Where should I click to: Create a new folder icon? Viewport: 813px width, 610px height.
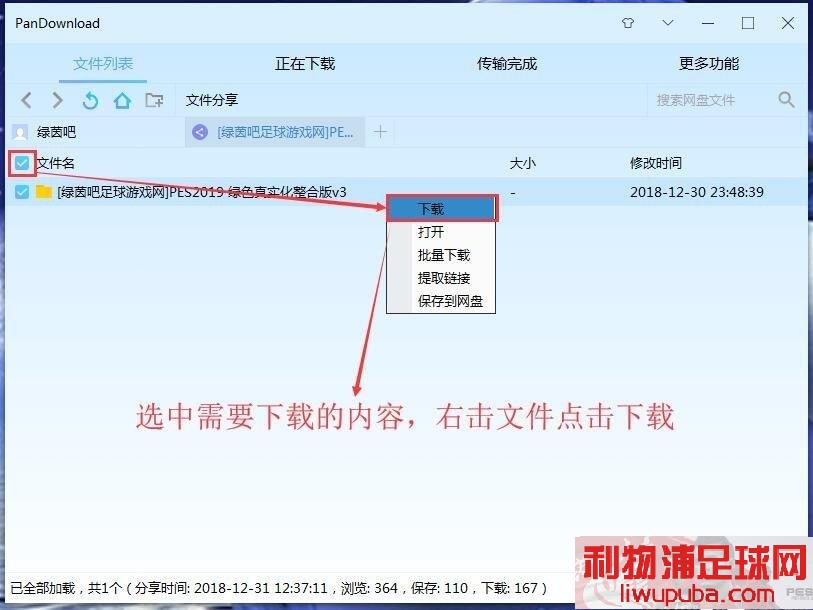(x=154, y=100)
